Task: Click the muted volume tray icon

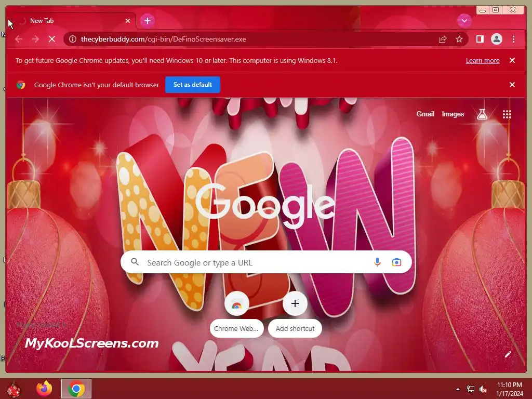Action: (x=483, y=389)
